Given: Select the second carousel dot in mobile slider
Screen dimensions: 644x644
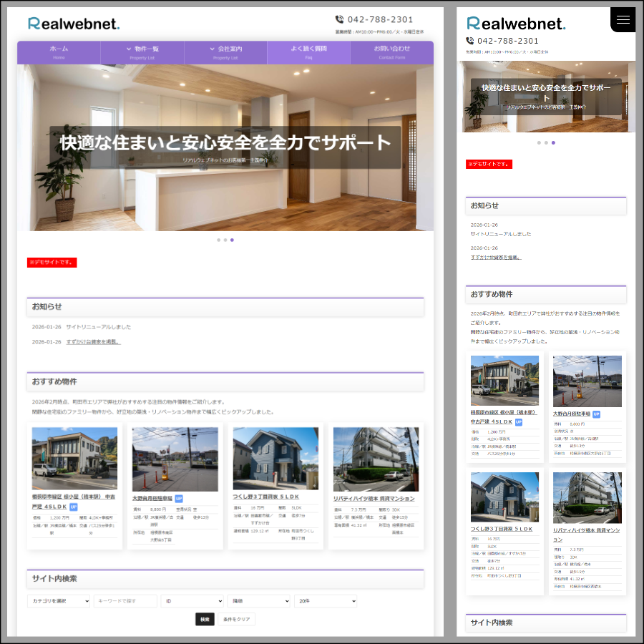Looking at the screenshot, I should click(x=546, y=142).
